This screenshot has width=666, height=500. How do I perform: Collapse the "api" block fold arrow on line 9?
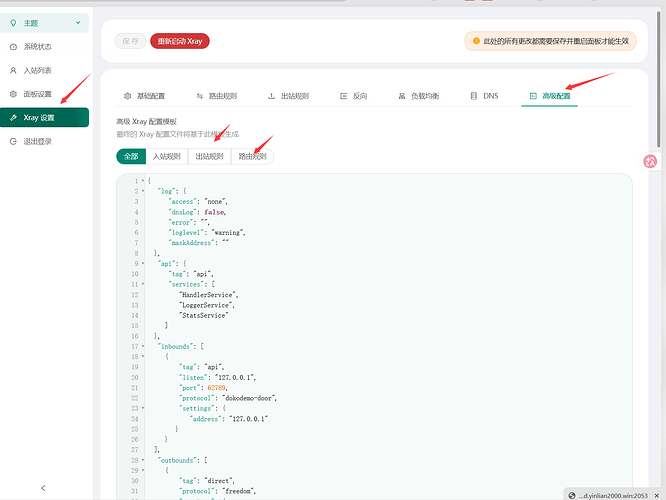click(143, 263)
